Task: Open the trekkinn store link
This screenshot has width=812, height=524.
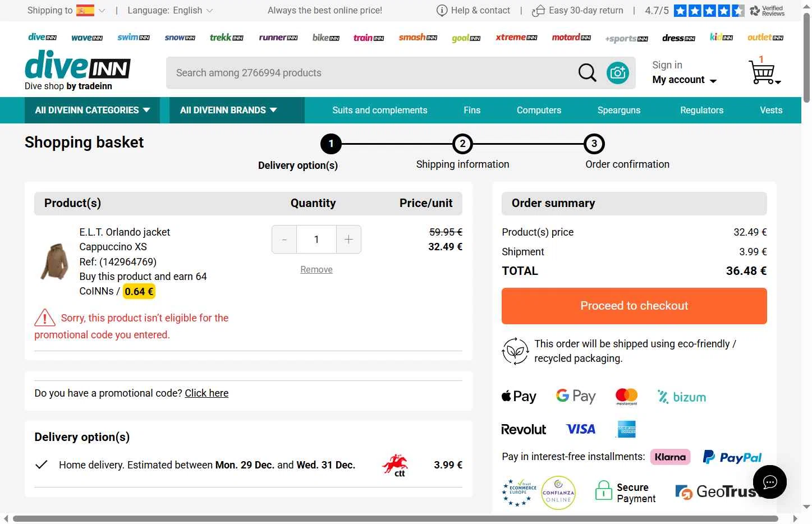Action: 227,37
